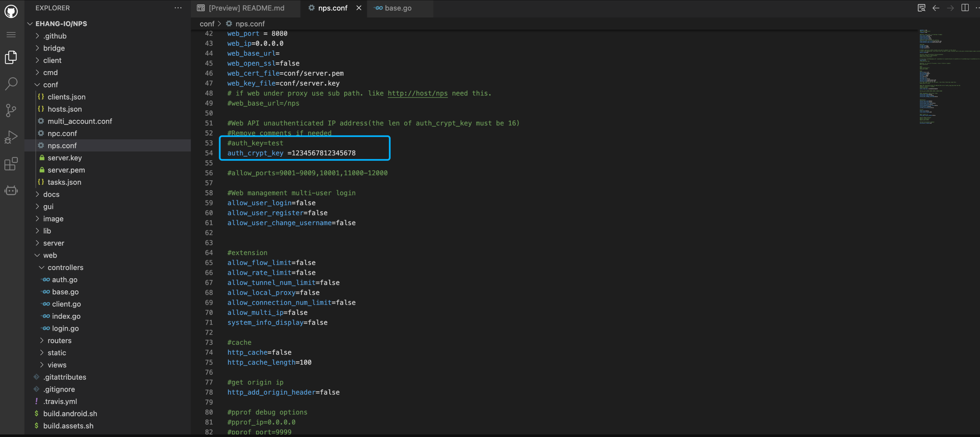
Task: Switch to the base.go tab
Action: 398,8
